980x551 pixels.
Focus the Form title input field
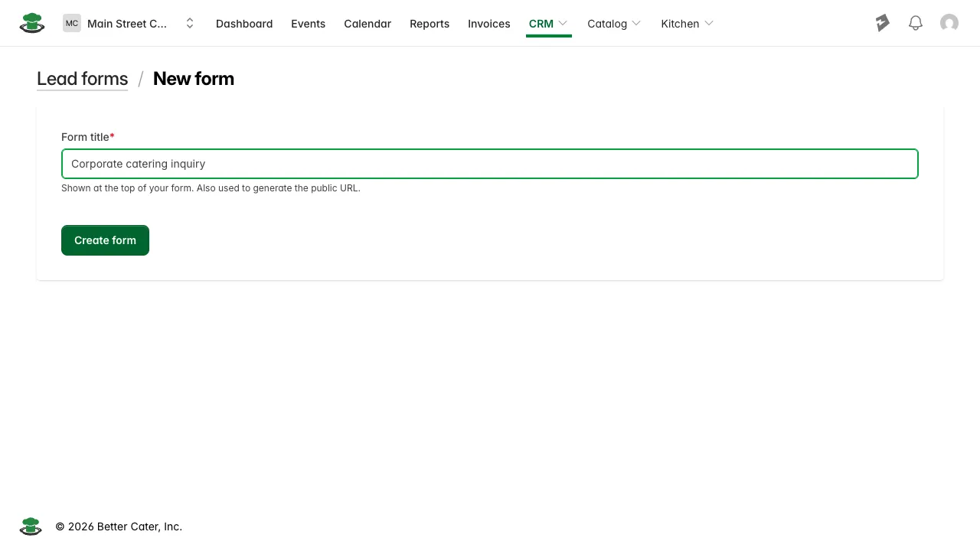click(x=490, y=164)
